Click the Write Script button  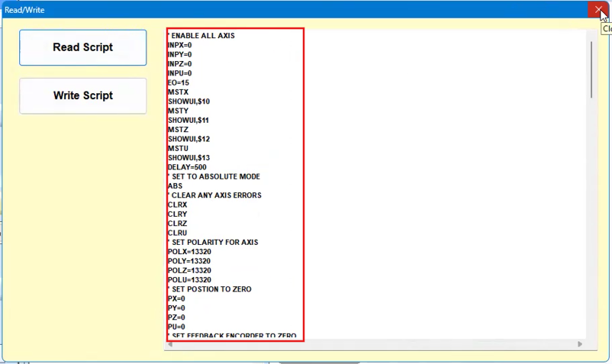[82, 96]
